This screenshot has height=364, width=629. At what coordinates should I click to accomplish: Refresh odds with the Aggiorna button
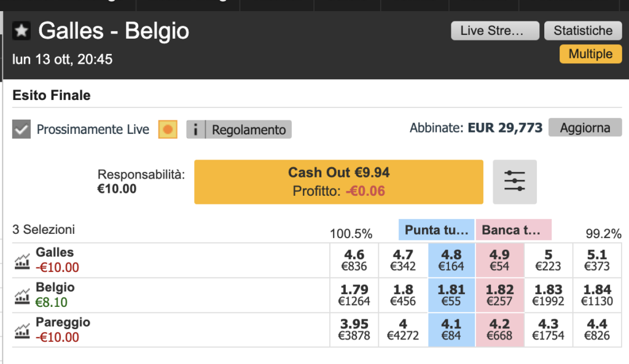(585, 128)
